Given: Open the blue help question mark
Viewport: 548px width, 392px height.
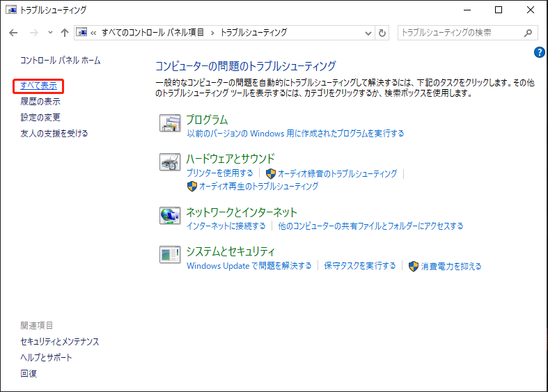Looking at the screenshot, I should click(x=539, y=52).
